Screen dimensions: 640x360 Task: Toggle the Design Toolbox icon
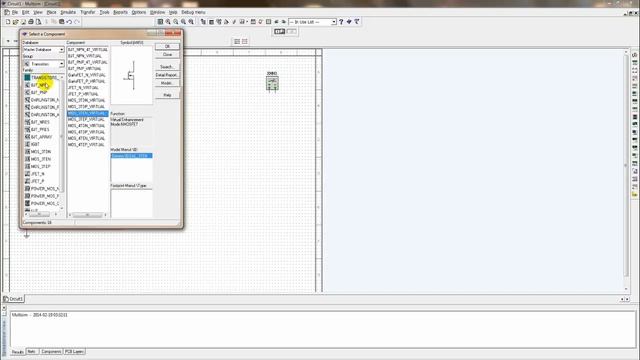203,22
